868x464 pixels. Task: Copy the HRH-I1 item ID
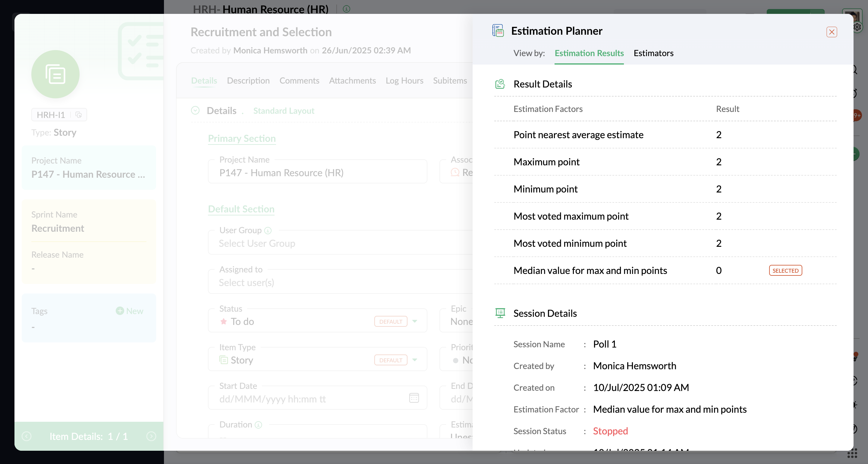tap(78, 115)
